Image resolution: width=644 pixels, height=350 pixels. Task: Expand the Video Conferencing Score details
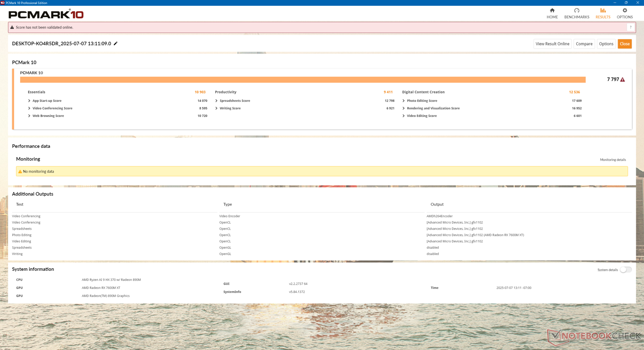[x=30, y=108]
